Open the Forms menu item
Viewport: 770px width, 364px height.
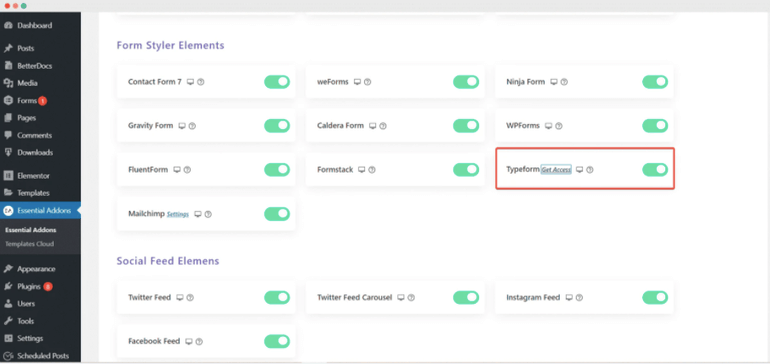click(40, 101)
